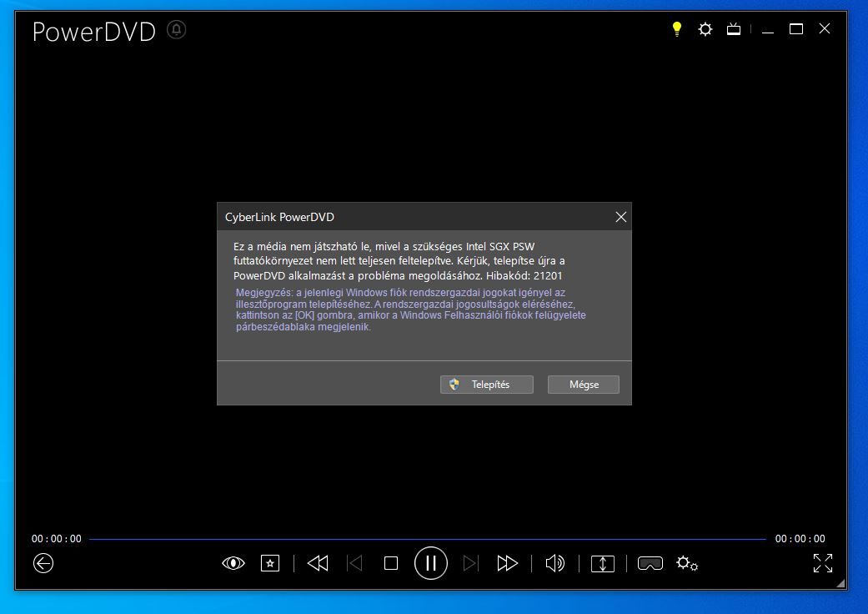Close the PowerDVD main window

point(825,28)
